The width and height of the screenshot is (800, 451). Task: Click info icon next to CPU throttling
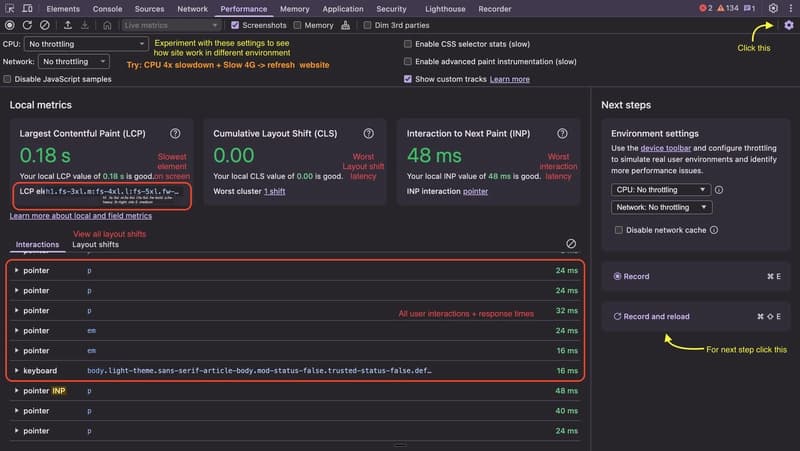[719, 190]
